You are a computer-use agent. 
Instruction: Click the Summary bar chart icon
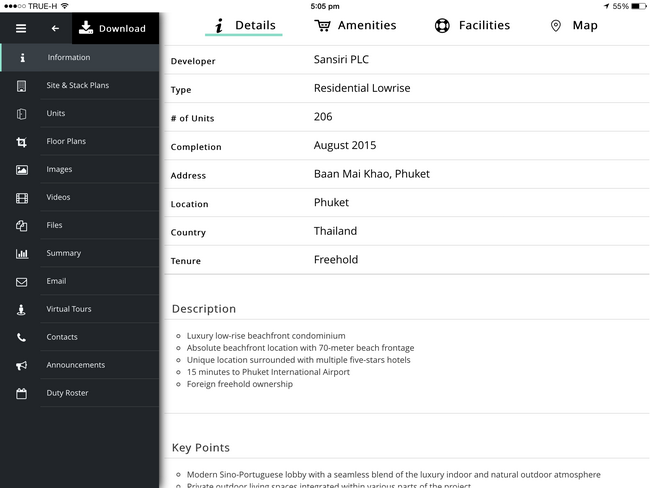coord(22,254)
